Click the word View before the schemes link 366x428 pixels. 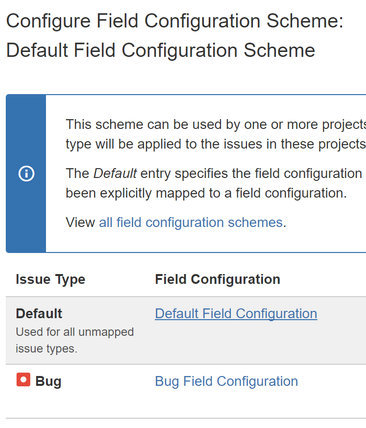point(80,222)
